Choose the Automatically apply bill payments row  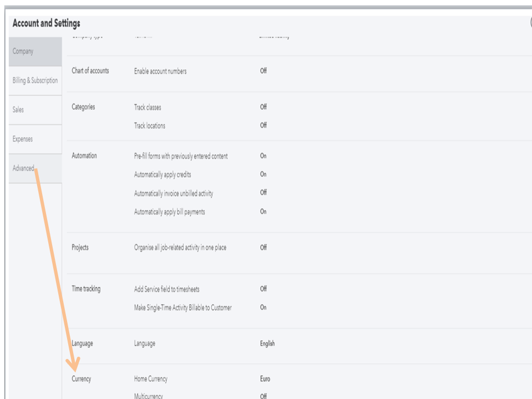click(x=170, y=212)
